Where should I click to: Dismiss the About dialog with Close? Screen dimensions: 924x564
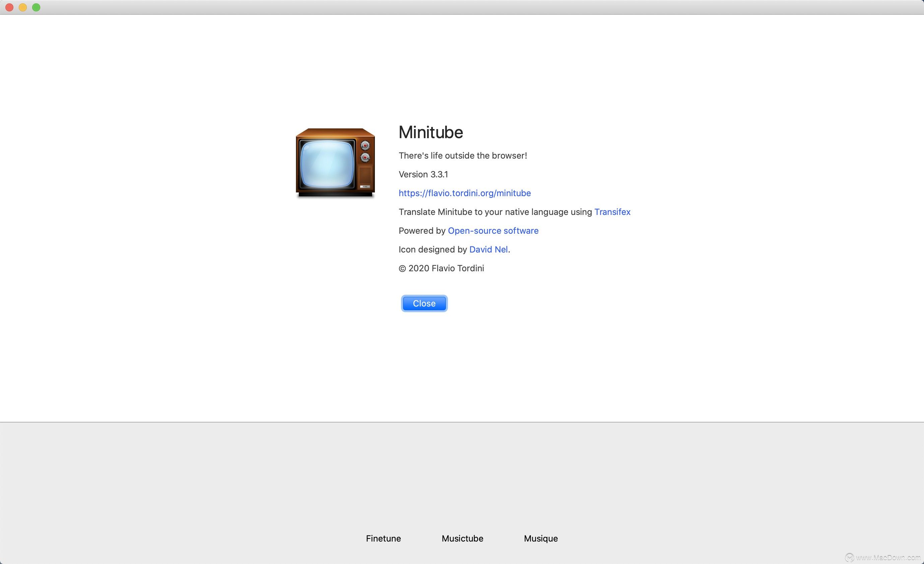tap(424, 303)
